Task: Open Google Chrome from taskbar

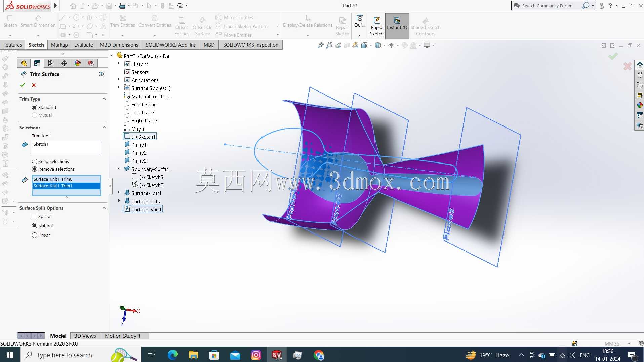Action: pos(319,355)
